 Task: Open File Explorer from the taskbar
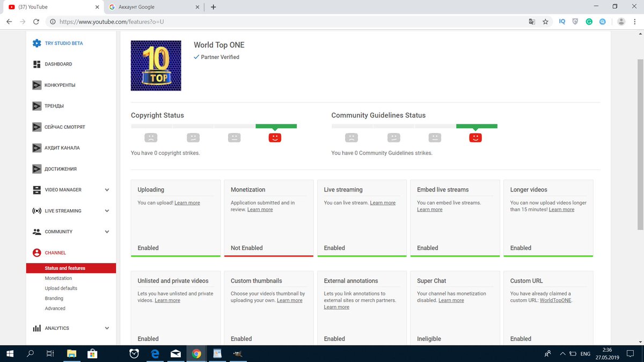71,354
